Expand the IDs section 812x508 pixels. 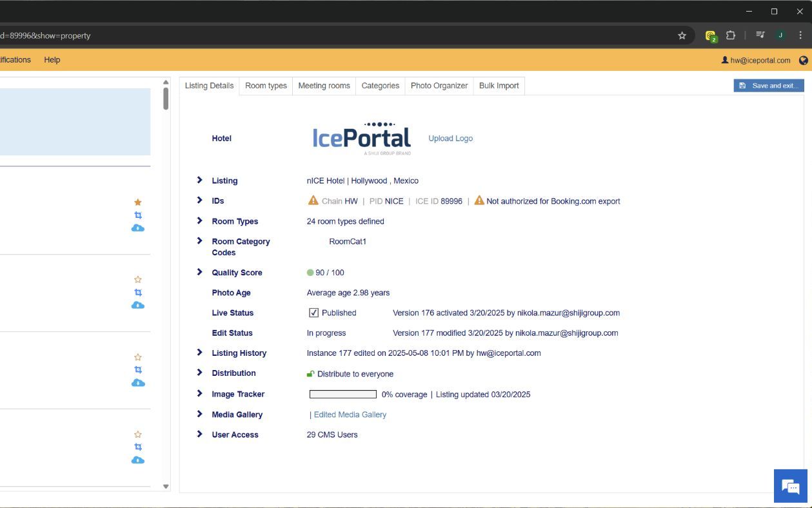click(x=199, y=200)
